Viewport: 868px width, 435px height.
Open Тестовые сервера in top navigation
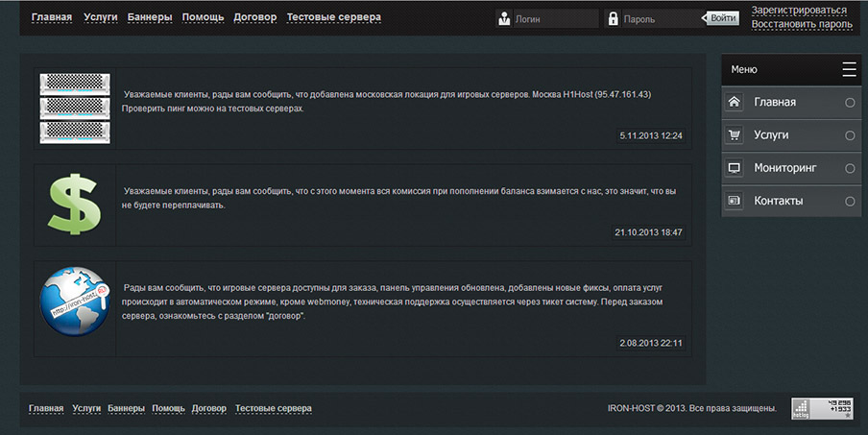click(x=333, y=17)
